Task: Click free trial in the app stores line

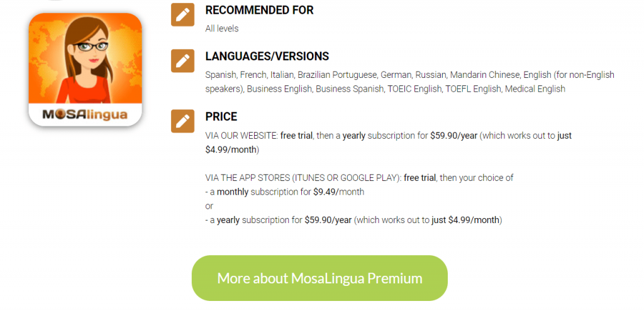Action: 420,178
